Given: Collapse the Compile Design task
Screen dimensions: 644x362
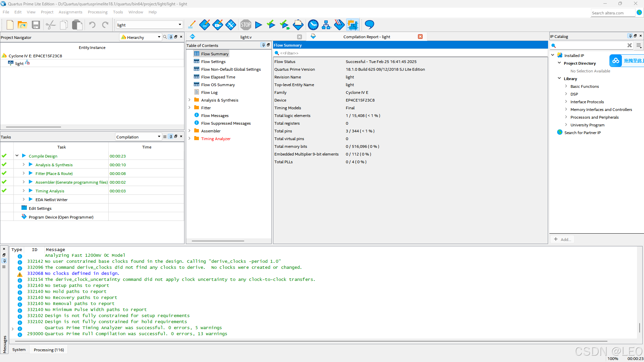Looking at the screenshot, I should point(17,156).
